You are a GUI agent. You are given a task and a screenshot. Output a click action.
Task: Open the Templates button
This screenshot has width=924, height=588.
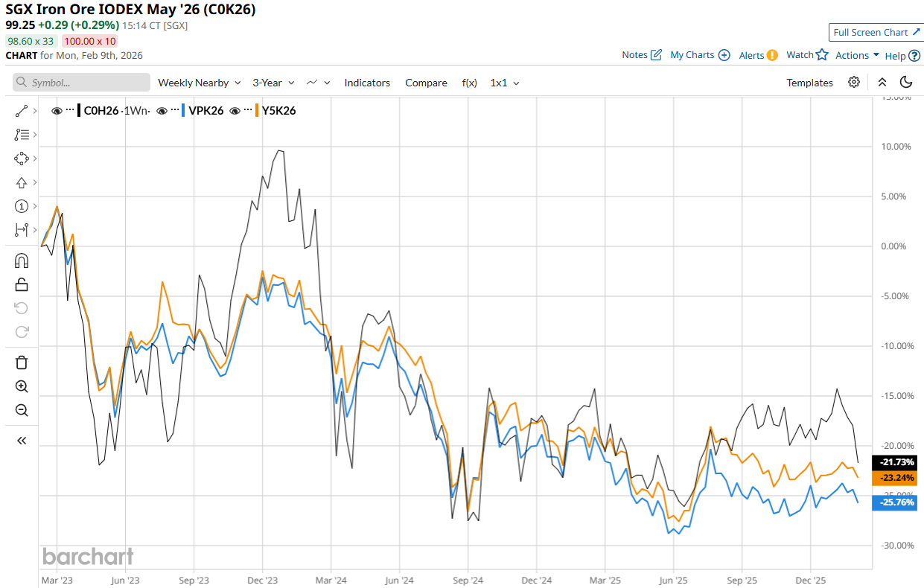click(809, 83)
